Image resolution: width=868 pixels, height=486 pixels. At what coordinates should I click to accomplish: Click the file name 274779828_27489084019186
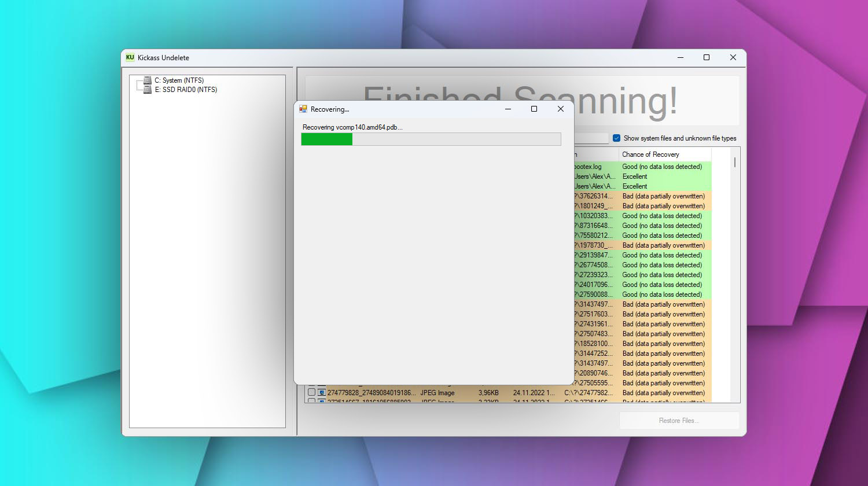[372, 393]
